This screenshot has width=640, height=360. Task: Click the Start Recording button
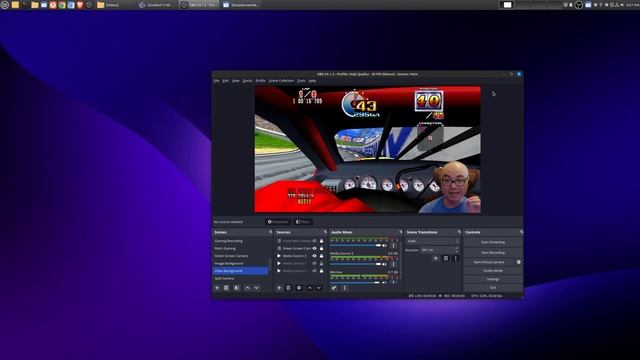coord(493,253)
